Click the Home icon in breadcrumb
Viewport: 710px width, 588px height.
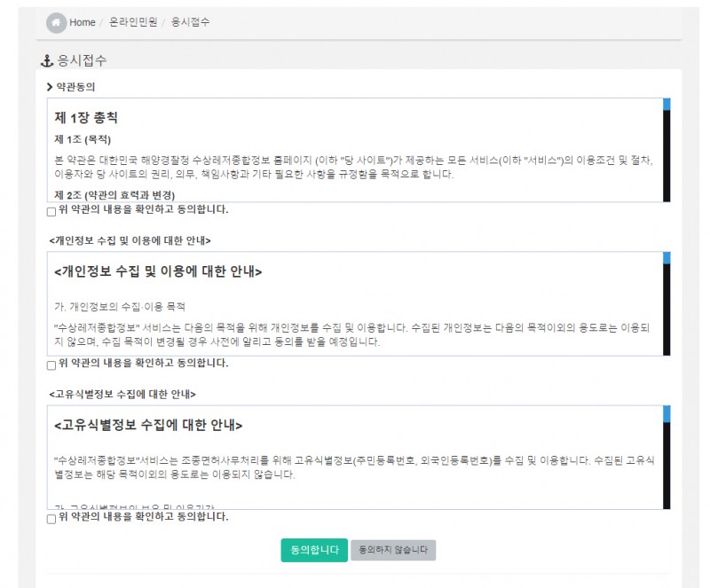56,22
